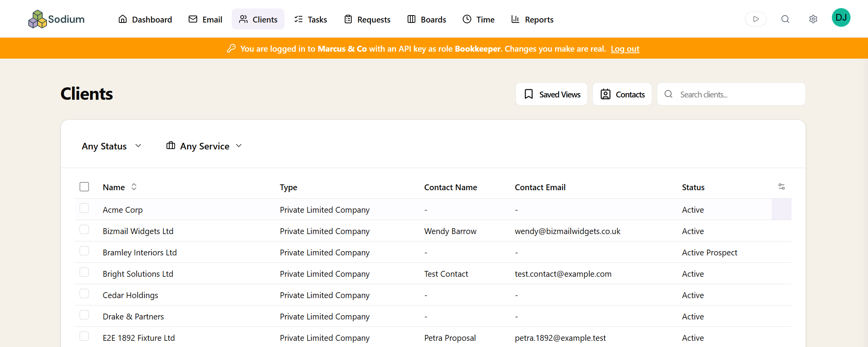Tick the Bright Solutions Ltd checkbox

coord(84,272)
